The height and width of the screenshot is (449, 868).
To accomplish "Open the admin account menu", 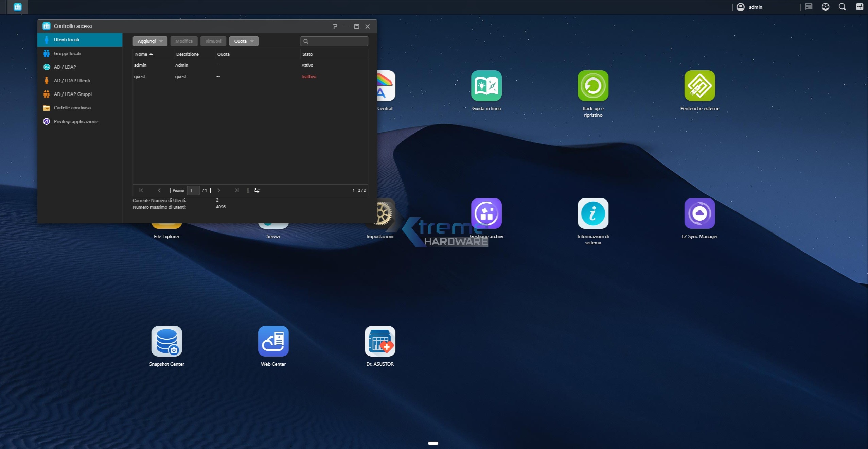I will click(x=750, y=7).
